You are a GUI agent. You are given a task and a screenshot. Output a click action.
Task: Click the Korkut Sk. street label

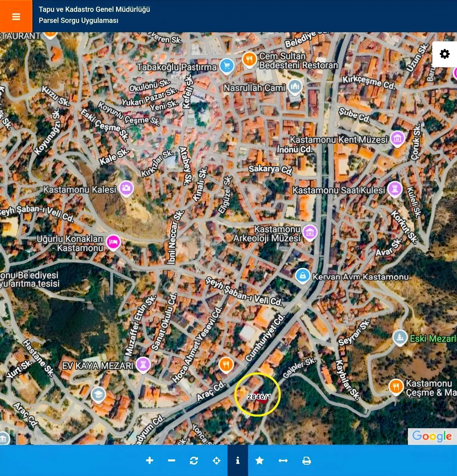pos(404,227)
